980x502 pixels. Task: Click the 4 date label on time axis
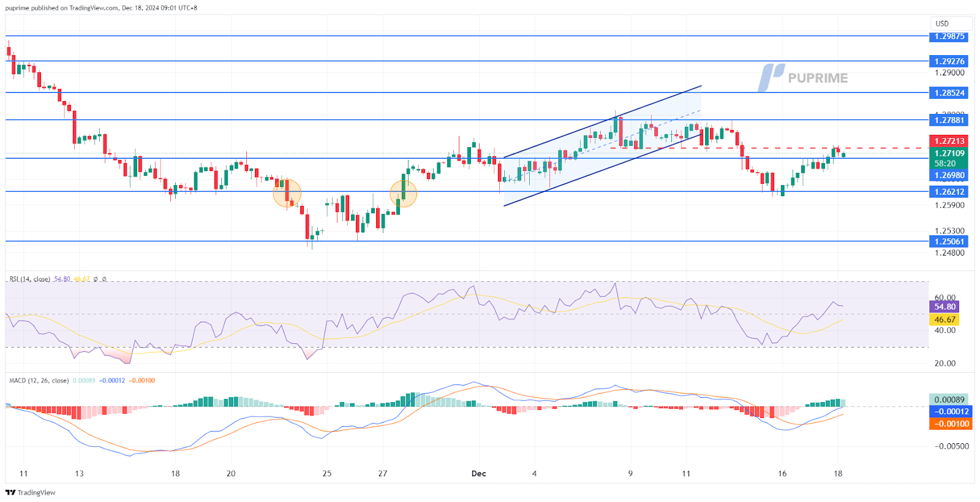click(534, 473)
